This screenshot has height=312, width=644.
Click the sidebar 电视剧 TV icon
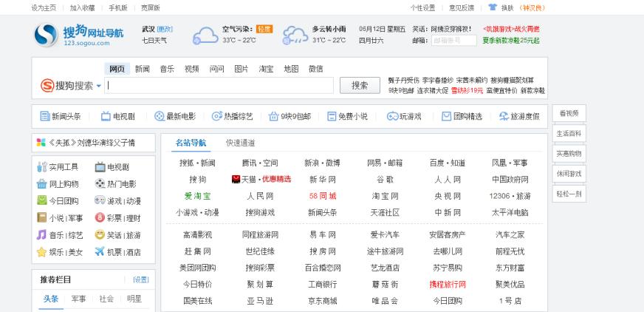100,167
